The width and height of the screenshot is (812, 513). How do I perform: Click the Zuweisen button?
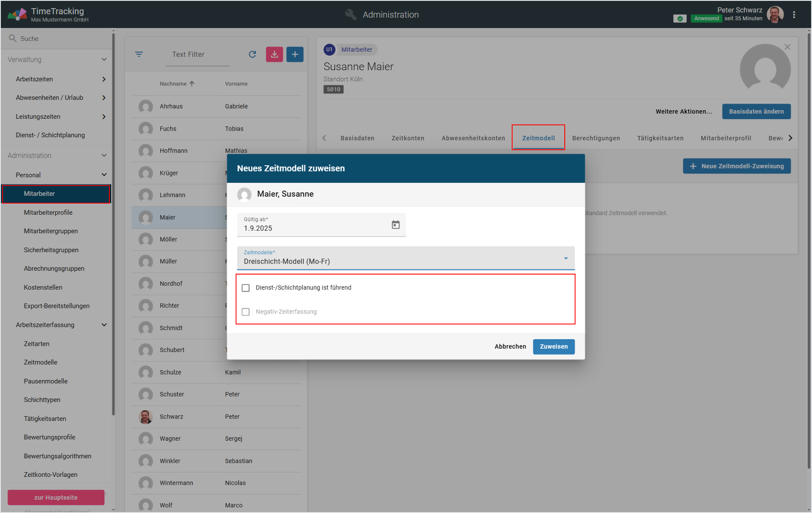point(553,347)
